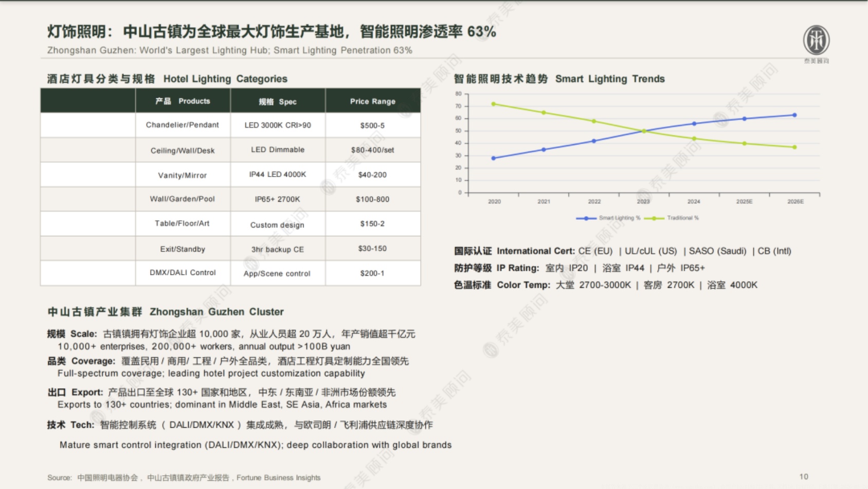The image size is (868, 489).
Task: Select the '$200-1' price cell
Action: tap(372, 273)
